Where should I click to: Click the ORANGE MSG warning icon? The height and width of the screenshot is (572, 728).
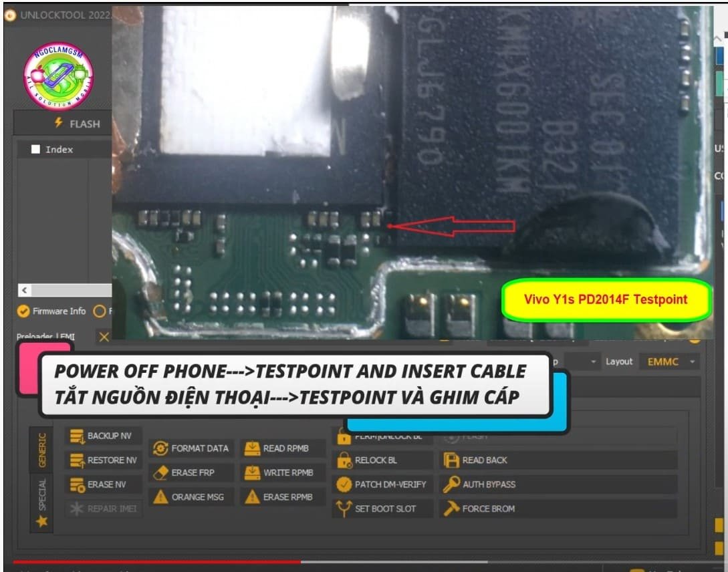[x=161, y=496]
